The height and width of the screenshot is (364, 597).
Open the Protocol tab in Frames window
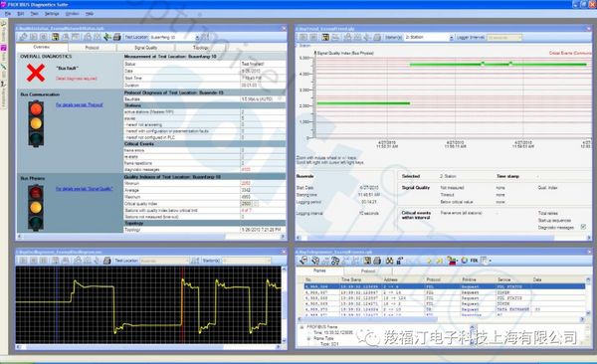(368, 272)
